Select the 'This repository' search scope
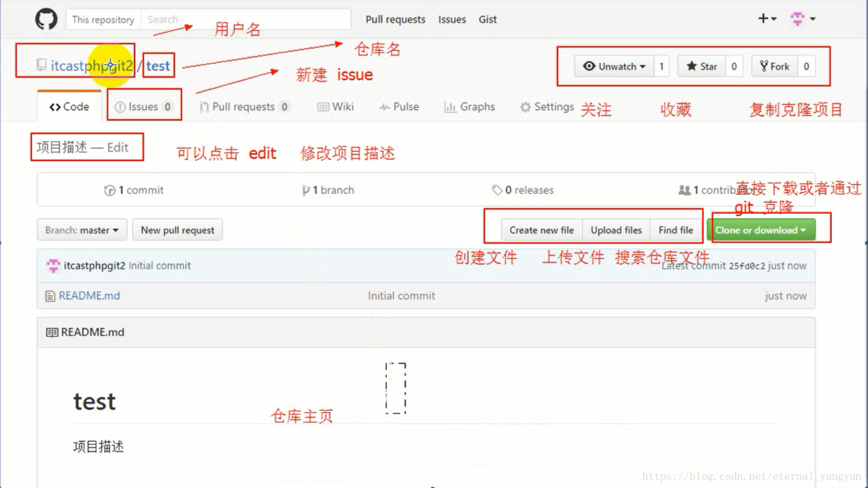This screenshot has width=868, height=488. tap(103, 20)
